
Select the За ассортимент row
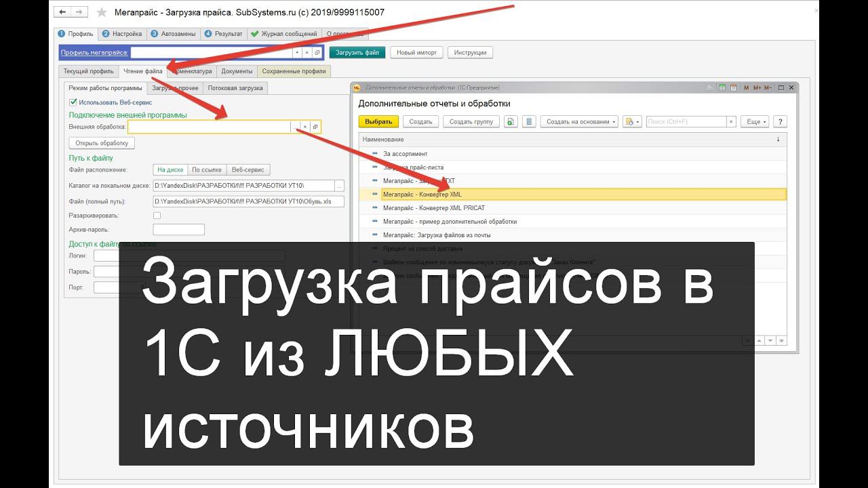click(572, 154)
